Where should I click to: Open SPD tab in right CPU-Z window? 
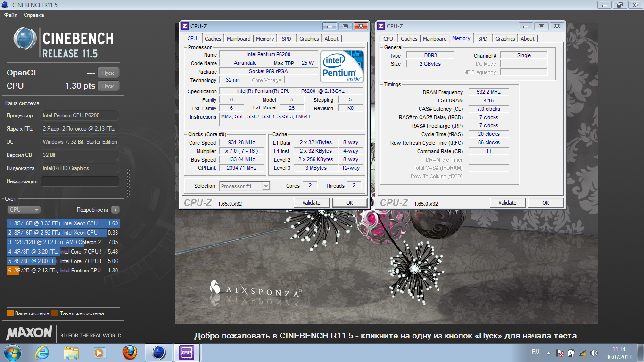point(483,39)
